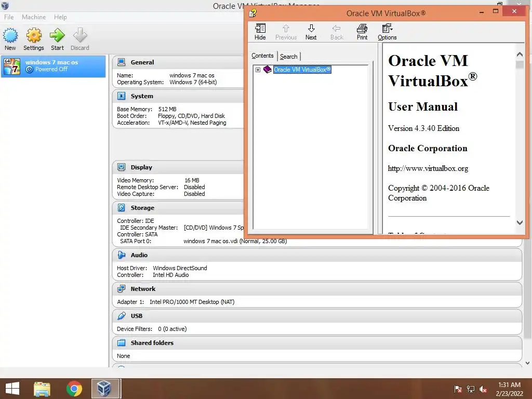Click the Intel PRO/1000 MT Desktop (NAT) adapter text
The width and height of the screenshot is (532, 399).
point(192,302)
